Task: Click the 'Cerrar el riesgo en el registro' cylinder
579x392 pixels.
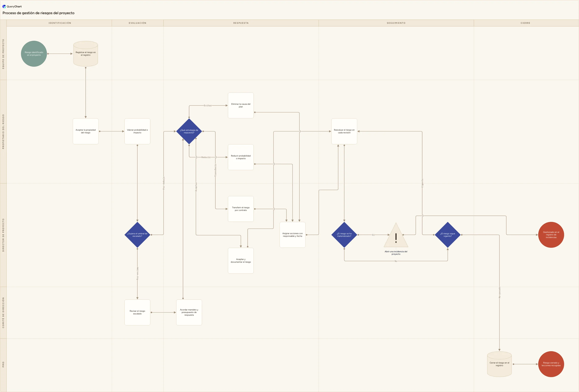Action: [499, 364]
